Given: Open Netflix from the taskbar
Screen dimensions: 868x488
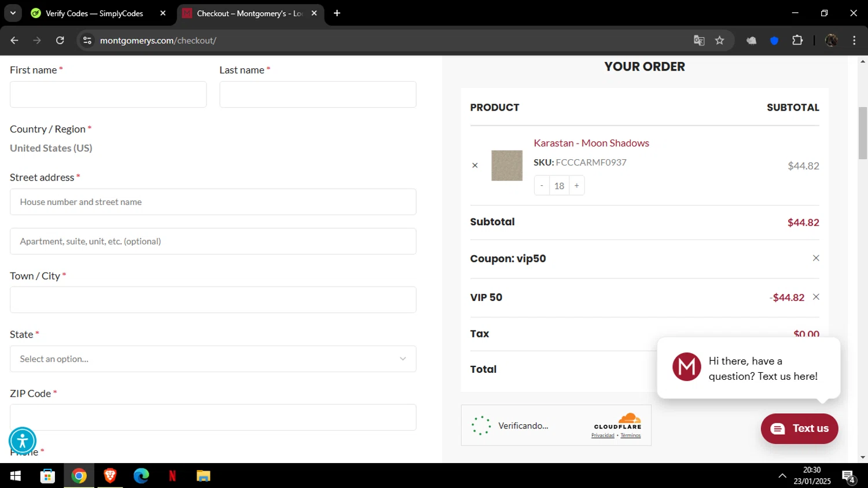Looking at the screenshot, I should coord(172,476).
